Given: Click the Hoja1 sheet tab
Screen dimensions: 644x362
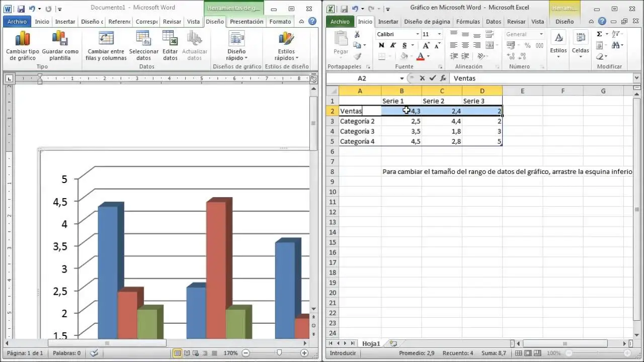Looking at the screenshot, I should coord(371,343).
